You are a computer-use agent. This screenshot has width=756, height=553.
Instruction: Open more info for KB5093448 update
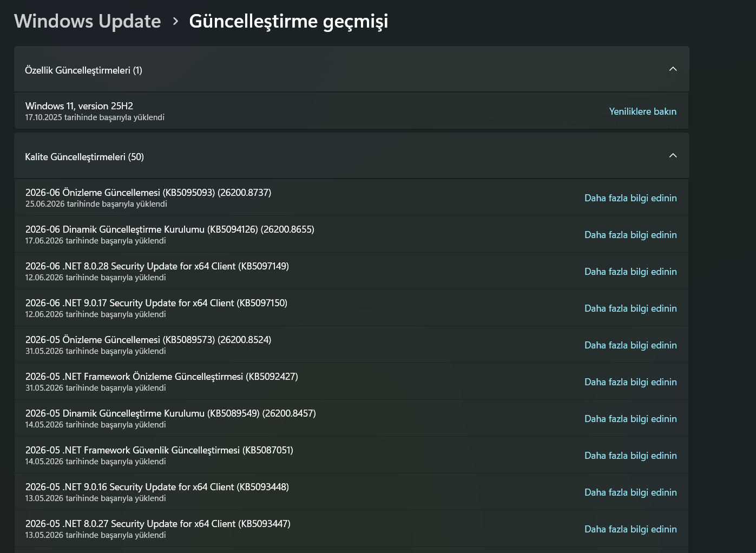pos(630,492)
